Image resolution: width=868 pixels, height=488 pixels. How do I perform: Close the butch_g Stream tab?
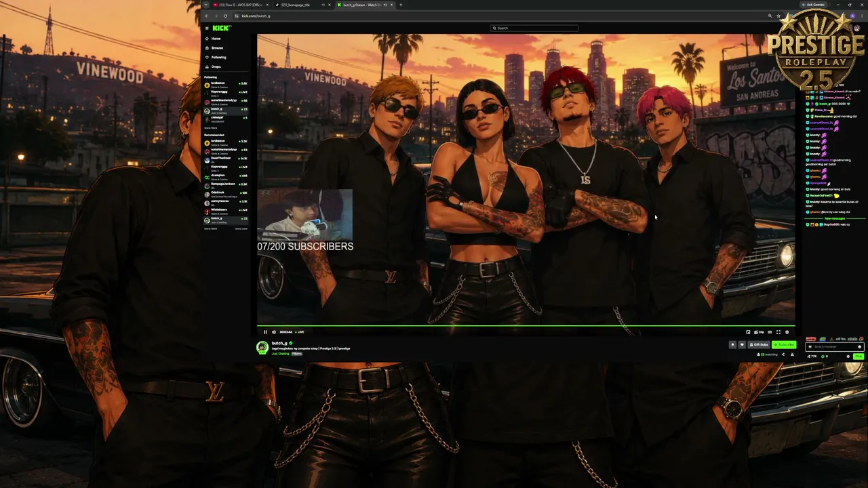(391, 5)
